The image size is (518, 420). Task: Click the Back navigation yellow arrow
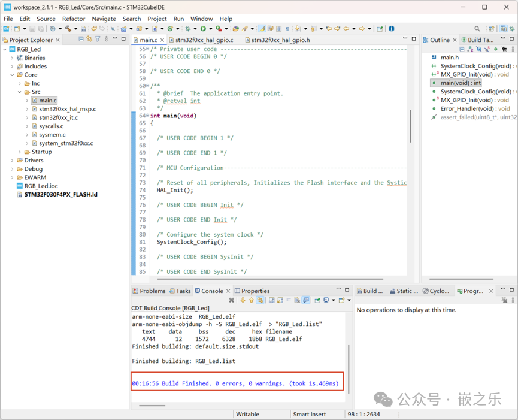pyautogui.click(x=346, y=28)
